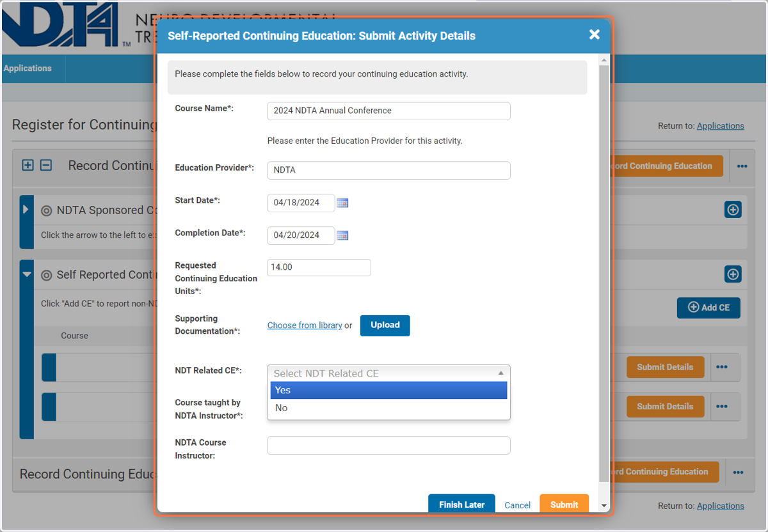
Task: Click the expand-all plus icon
Action: [x=28, y=166]
